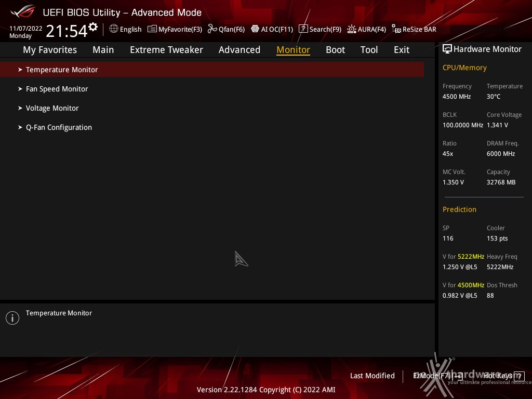Click the info icon beside description
This screenshot has height=399, width=532.
point(12,318)
